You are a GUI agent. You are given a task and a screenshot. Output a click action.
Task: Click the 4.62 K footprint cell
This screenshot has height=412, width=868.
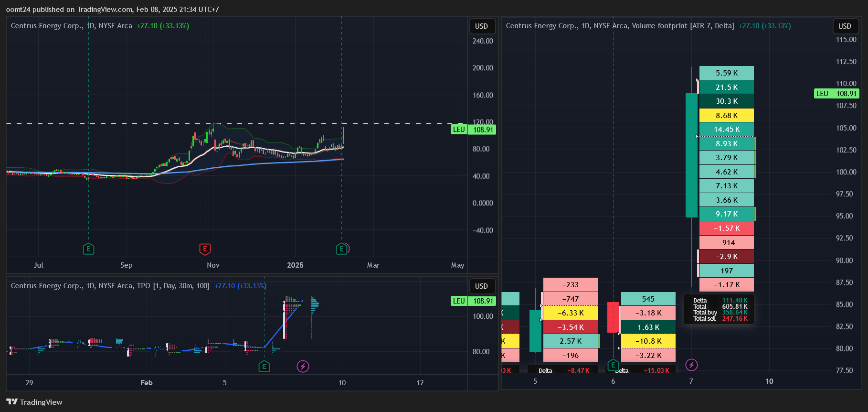pos(727,172)
